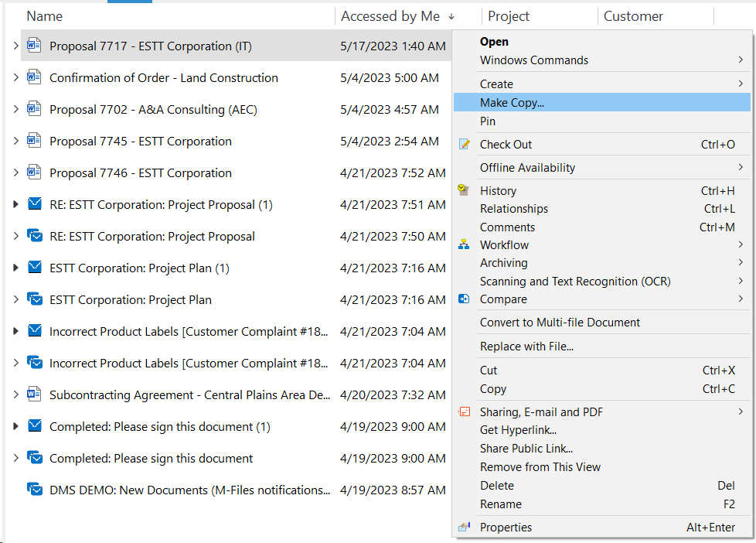Click the email icon for DMS DEMO: New Documents

click(x=34, y=489)
